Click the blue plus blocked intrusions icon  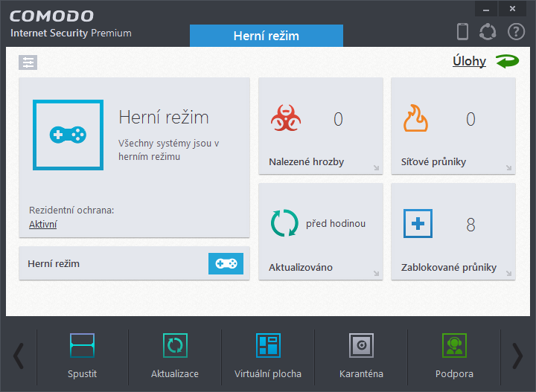(x=418, y=224)
